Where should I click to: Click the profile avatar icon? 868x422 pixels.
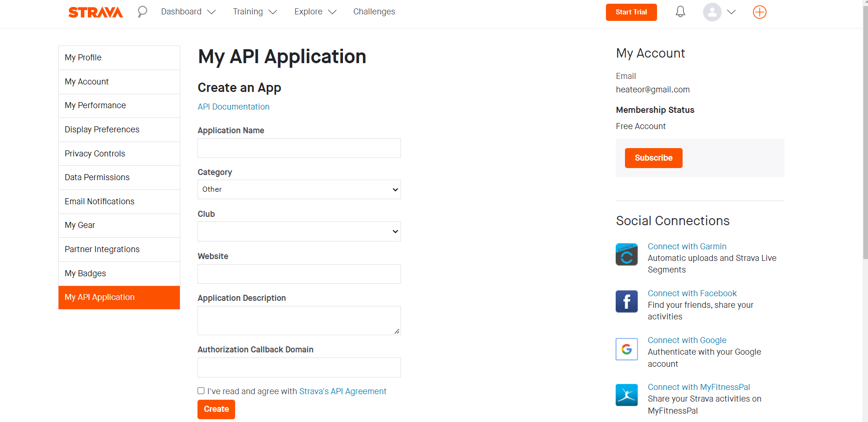click(712, 12)
